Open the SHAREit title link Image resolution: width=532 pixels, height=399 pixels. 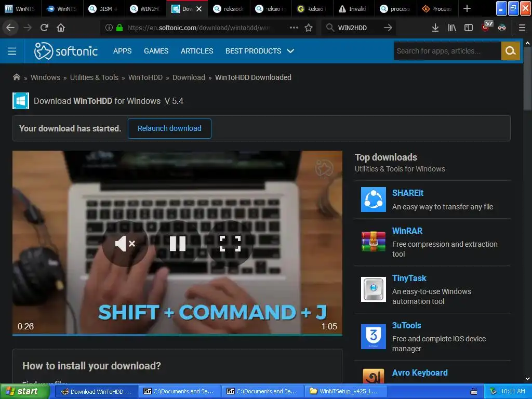(407, 193)
